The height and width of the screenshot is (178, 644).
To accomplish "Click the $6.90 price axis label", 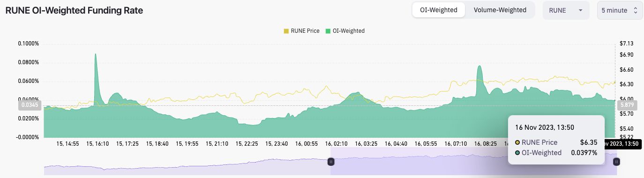I will coord(627,55).
